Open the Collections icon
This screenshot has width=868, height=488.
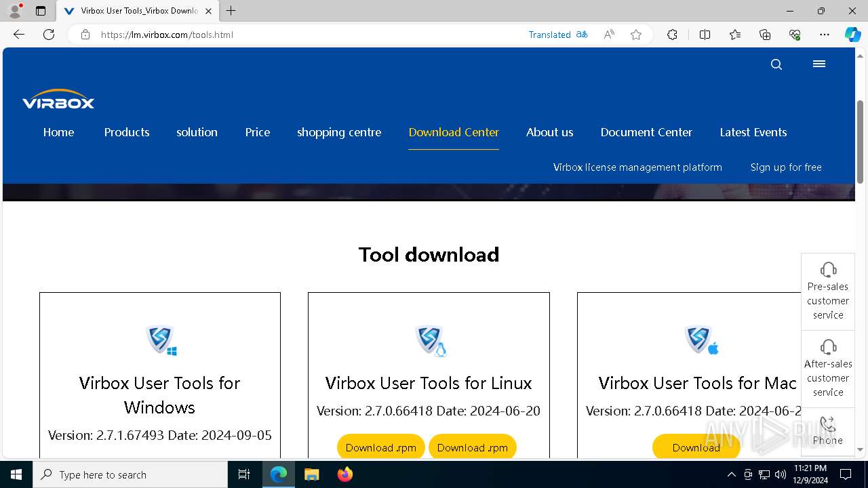[x=765, y=35]
